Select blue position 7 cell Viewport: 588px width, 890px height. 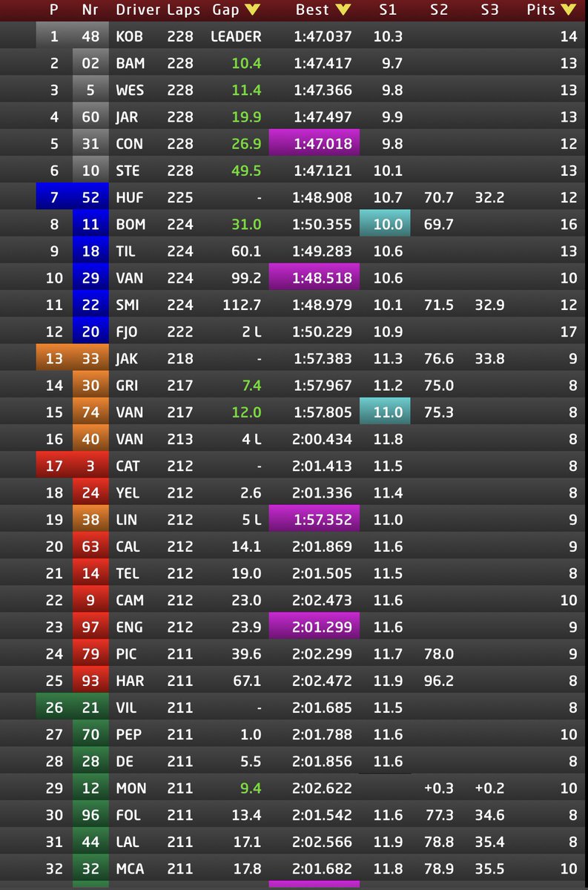point(54,197)
